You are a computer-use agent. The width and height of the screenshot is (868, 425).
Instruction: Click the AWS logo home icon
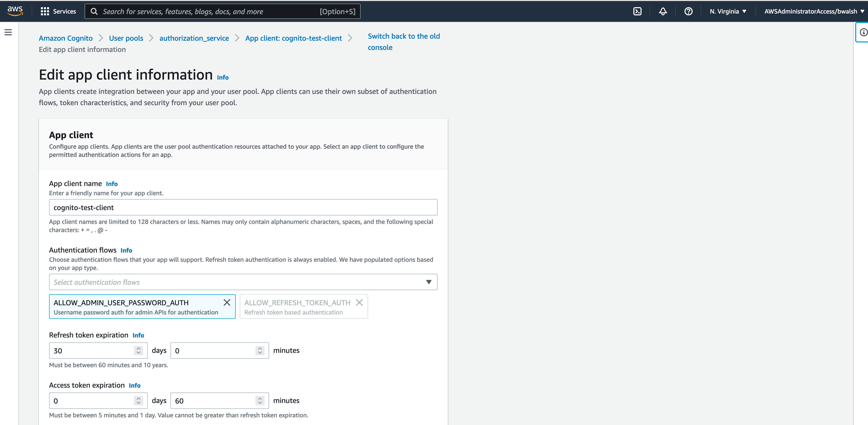click(15, 11)
